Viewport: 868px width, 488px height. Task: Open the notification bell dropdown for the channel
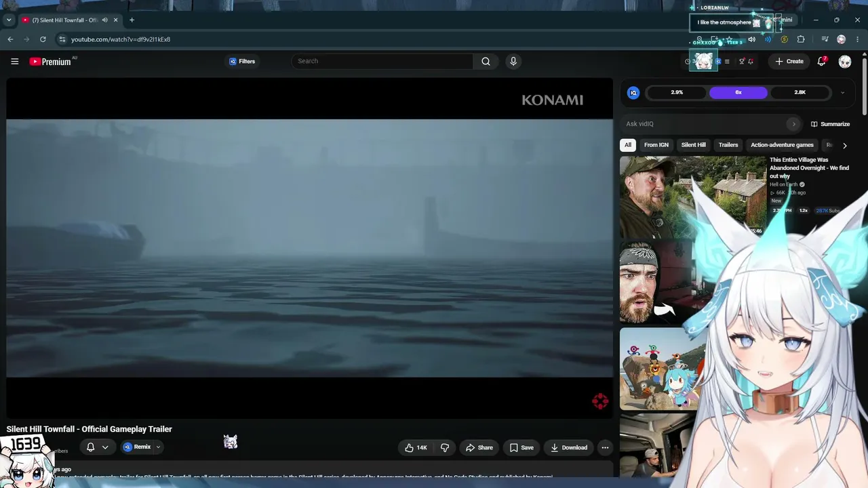98,447
